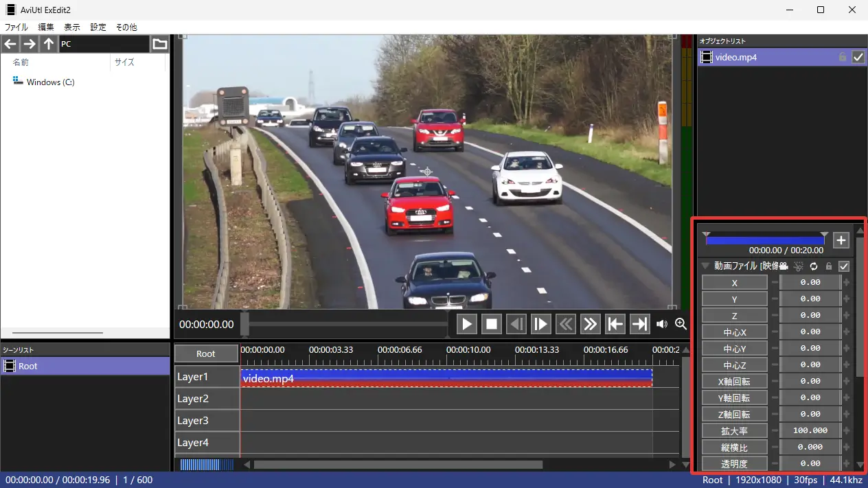868x488 pixels.
Task: Step forward one frame
Action: pyautogui.click(x=540, y=324)
